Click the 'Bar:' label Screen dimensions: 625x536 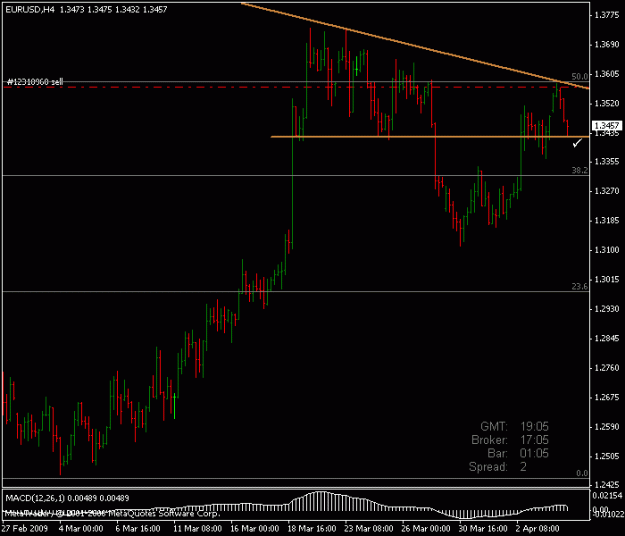497,453
